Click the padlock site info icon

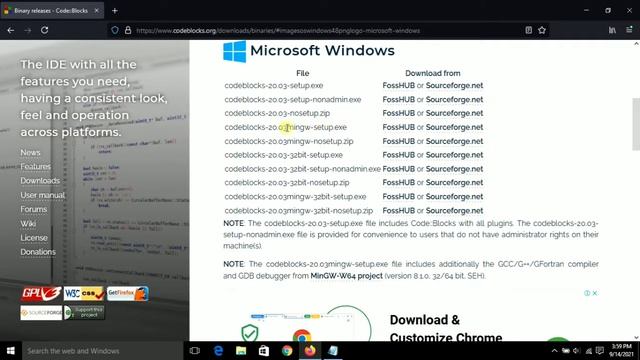[x=128, y=30]
